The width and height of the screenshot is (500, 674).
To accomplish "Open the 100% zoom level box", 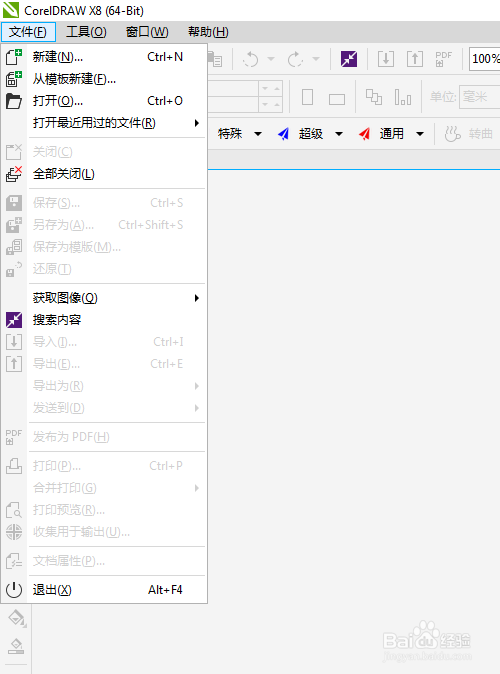I will pyautogui.click(x=485, y=58).
